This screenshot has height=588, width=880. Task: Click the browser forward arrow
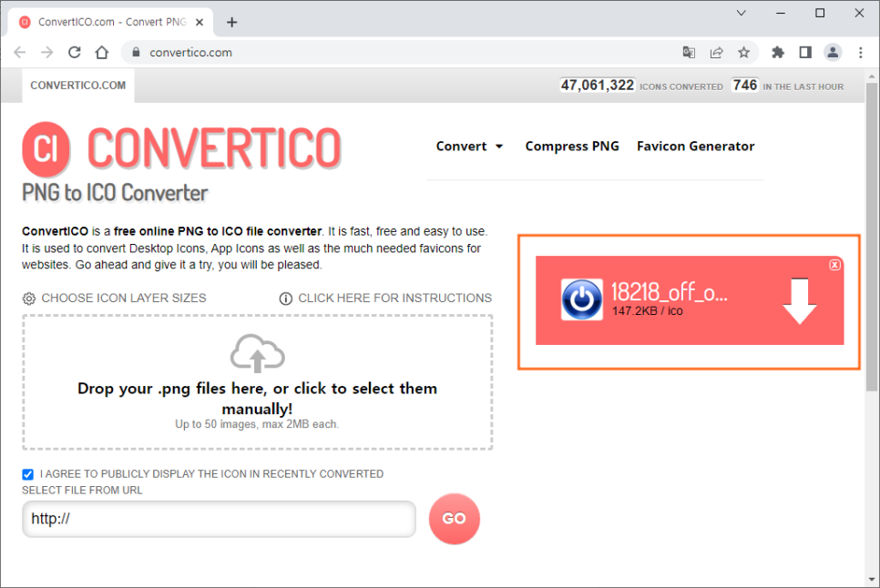[47, 53]
